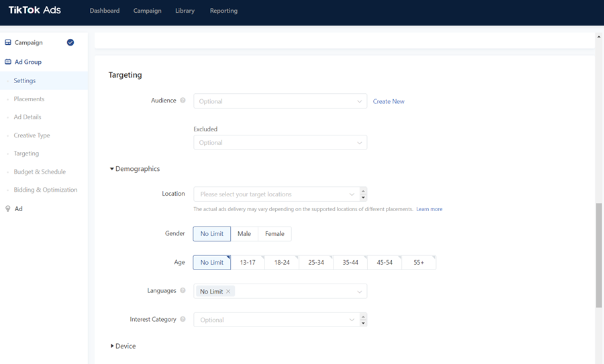Open the Campaign top menu
The image size is (604, 364).
tap(148, 11)
